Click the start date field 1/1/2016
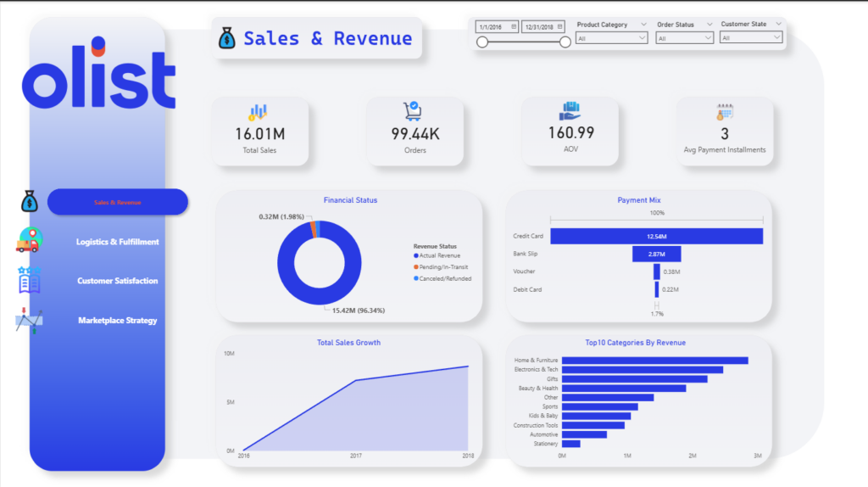 click(497, 26)
